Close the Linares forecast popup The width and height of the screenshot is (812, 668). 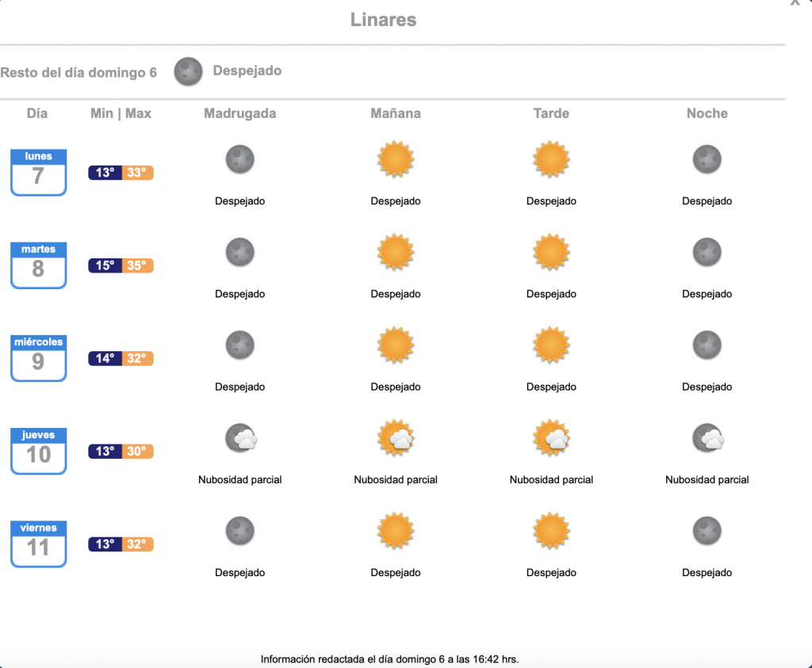point(795,2)
